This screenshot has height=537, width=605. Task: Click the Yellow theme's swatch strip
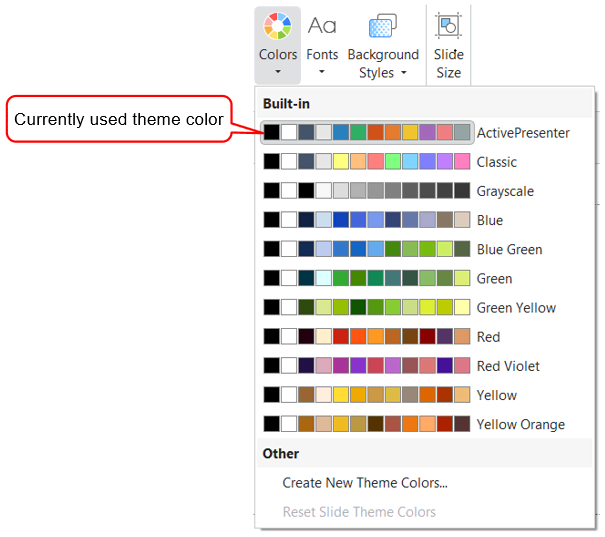366,395
